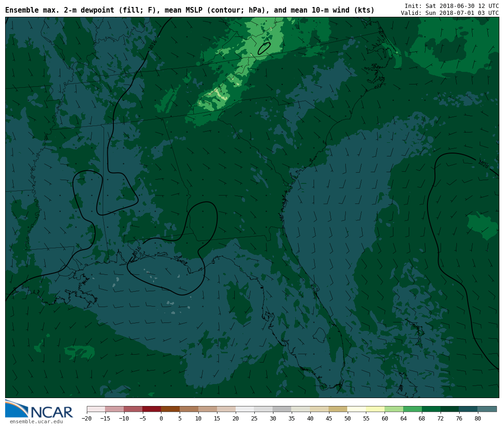Click the colorbar tick label -20
The width and height of the screenshot is (504, 427).
[87, 419]
